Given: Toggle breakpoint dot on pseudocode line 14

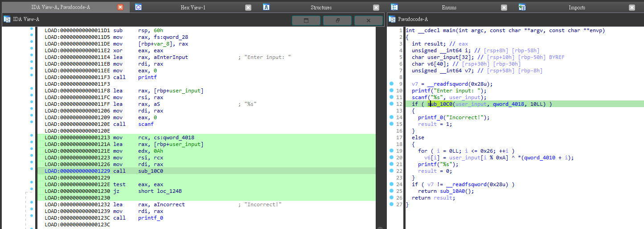Looking at the screenshot, I should click(391, 117).
